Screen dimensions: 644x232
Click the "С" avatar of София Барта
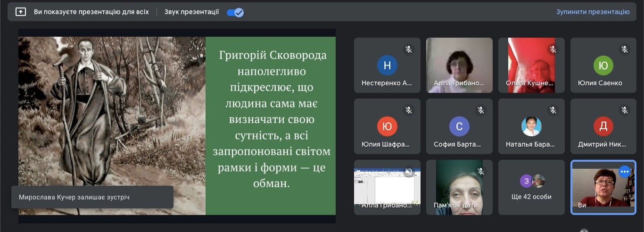point(459,126)
